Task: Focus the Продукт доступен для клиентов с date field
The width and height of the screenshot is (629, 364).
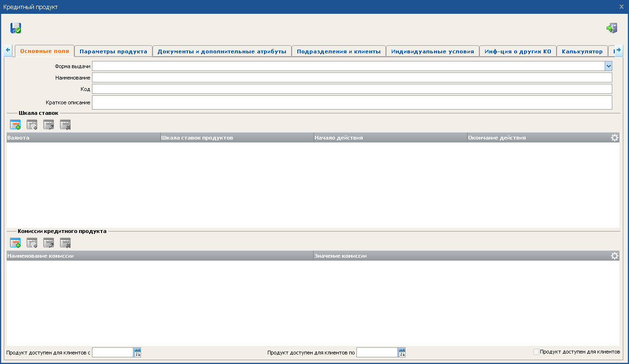Action: (112, 353)
